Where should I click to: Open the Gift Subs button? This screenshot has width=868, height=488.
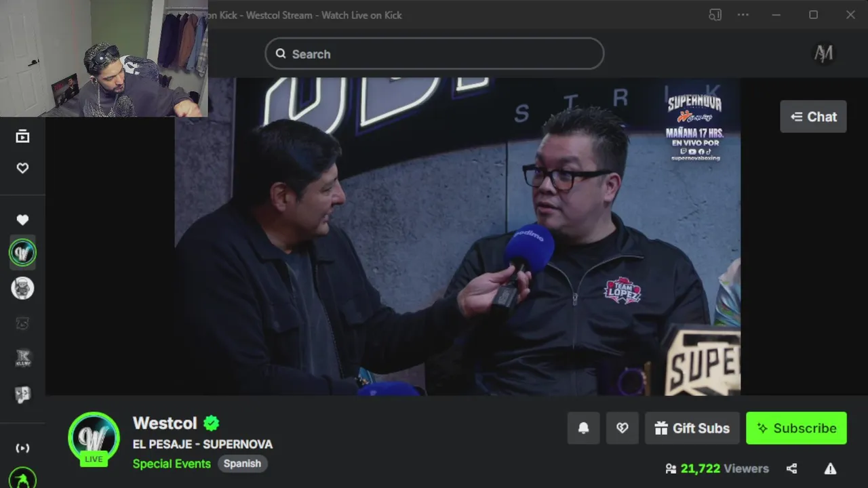pyautogui.click(x=692, y=428)
